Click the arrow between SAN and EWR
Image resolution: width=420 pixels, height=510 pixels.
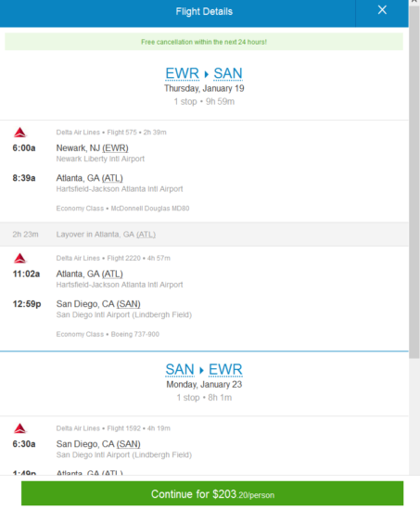click(x=201, y=370)
